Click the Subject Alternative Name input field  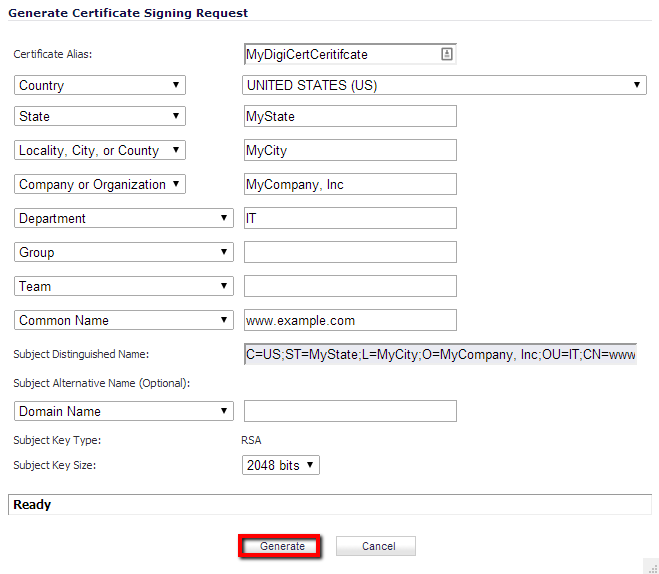350,411
